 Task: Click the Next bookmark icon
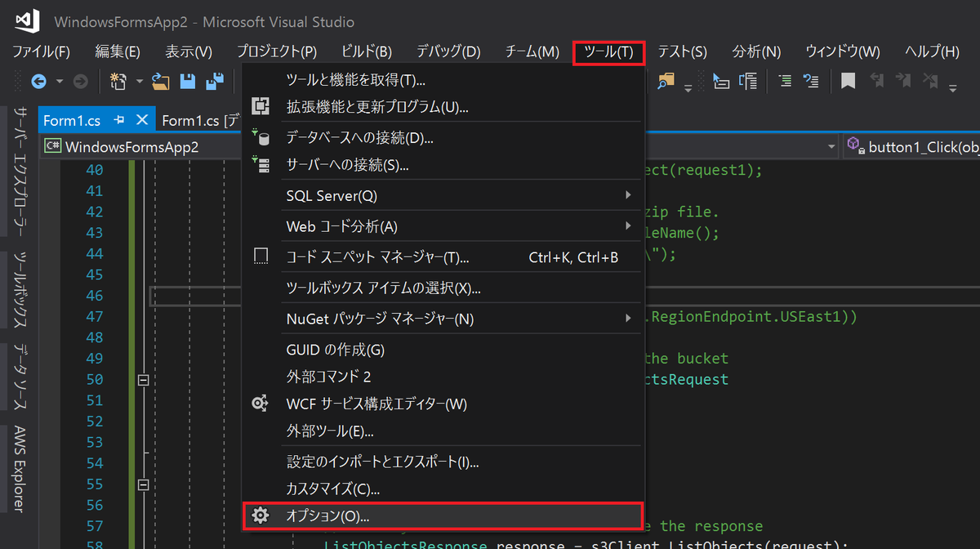click(903, 81)
